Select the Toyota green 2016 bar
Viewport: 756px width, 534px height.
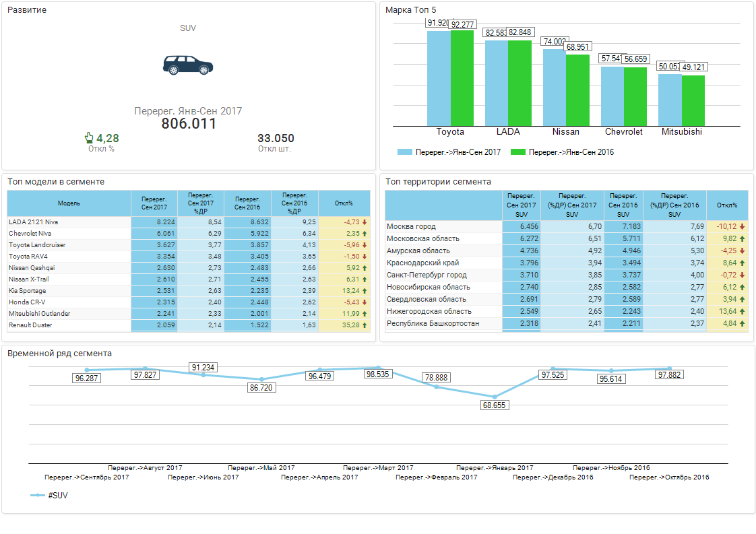click(x=462, y=79)
